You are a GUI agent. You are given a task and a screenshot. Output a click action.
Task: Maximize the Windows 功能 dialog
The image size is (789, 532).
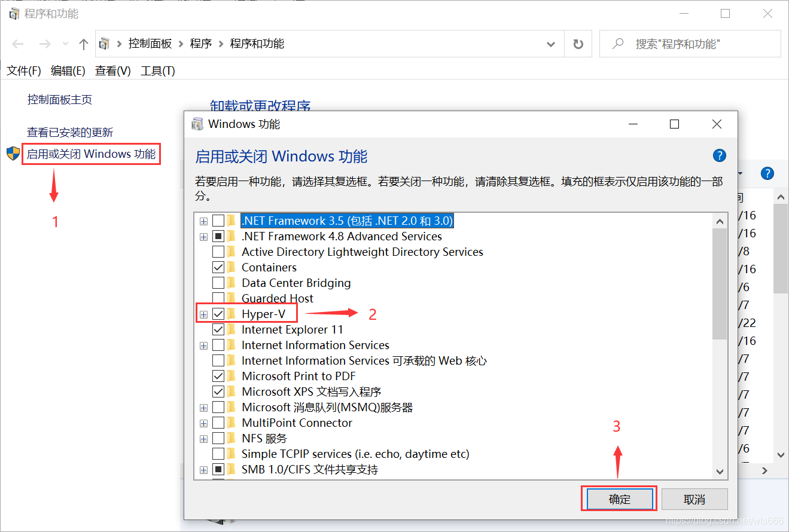pyautogui.click(x=674, y=124)
